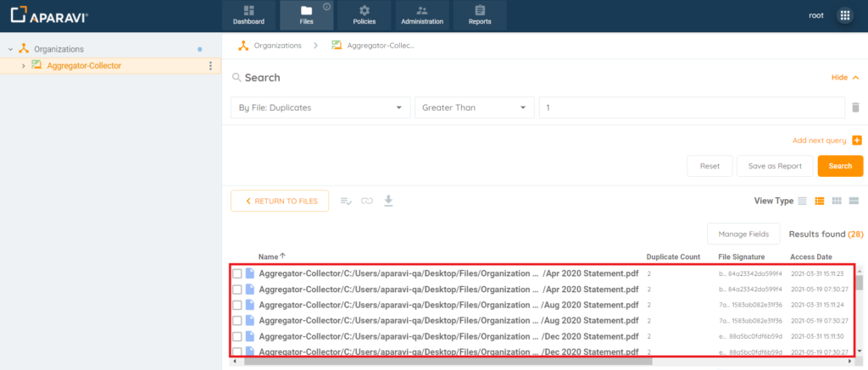
Task: Click file icon of Apr 2020 row dated 15:11:23
Action: coord(250,273)
